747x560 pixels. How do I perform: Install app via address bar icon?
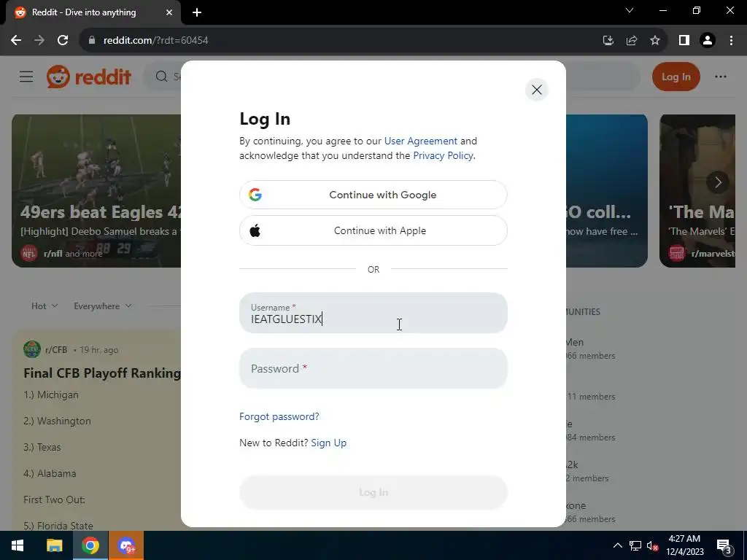(608, 41)
